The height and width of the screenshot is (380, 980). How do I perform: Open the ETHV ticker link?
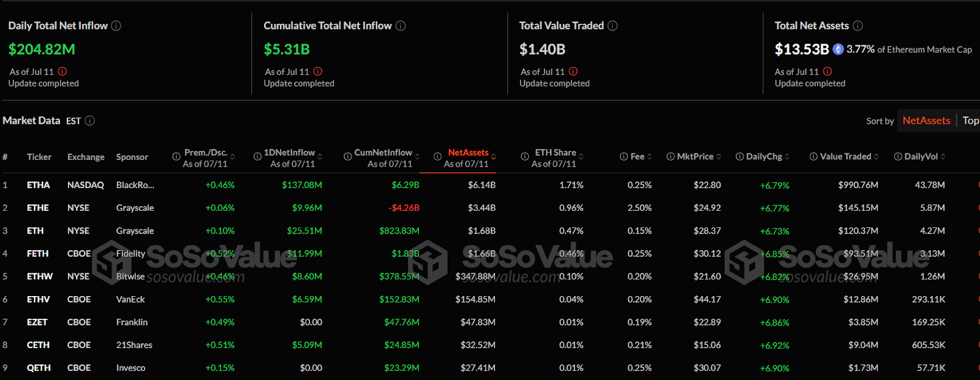[x=39, y=300]
